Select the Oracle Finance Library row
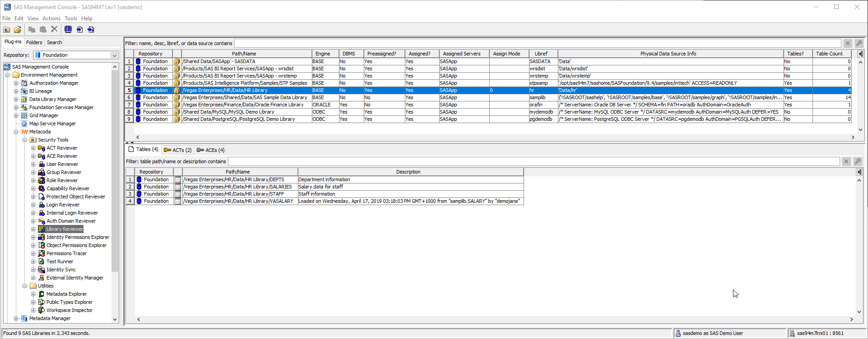The height and width of the screenshot is (339, 868). click(488, 105)
